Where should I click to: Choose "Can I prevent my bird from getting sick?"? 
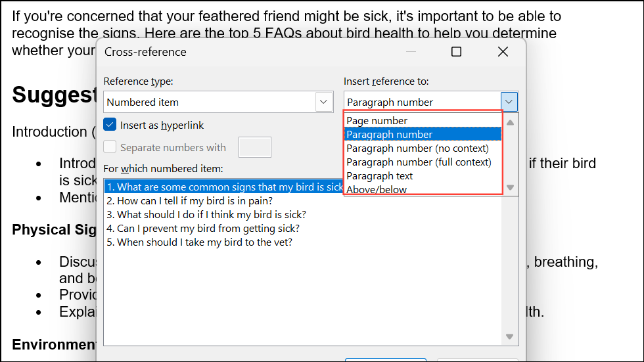203,228
